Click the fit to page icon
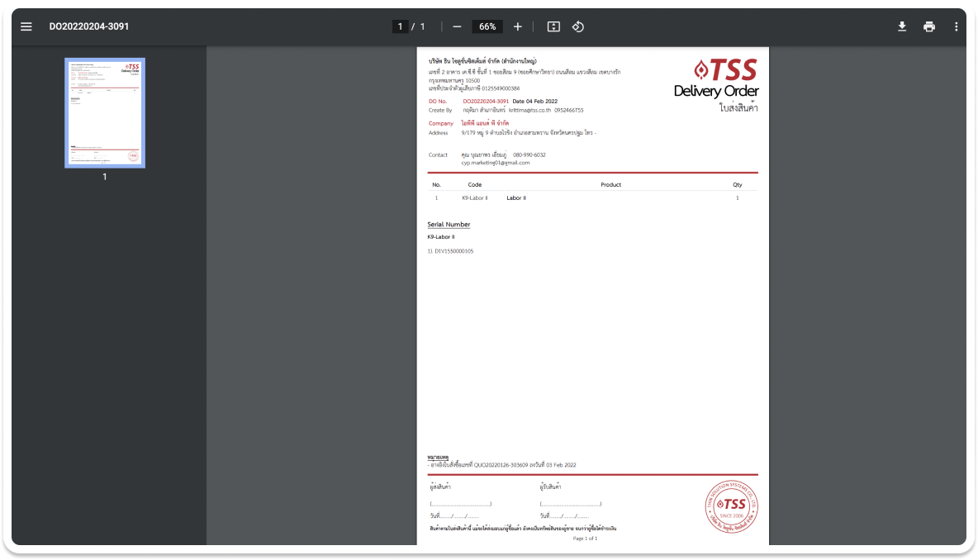 [553, 26]
